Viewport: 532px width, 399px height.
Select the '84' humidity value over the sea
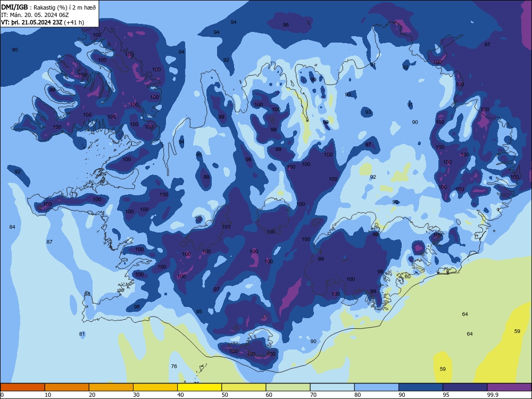point(12,227)
